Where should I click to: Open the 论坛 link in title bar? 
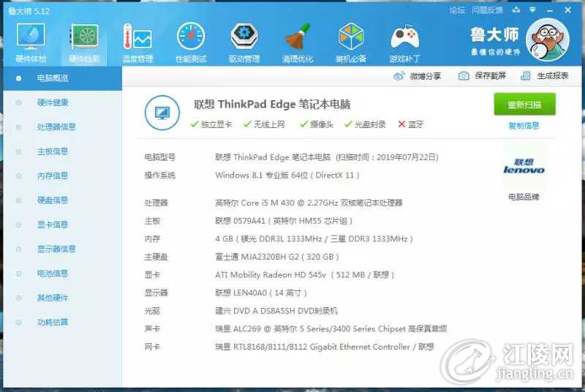point(457,10)
